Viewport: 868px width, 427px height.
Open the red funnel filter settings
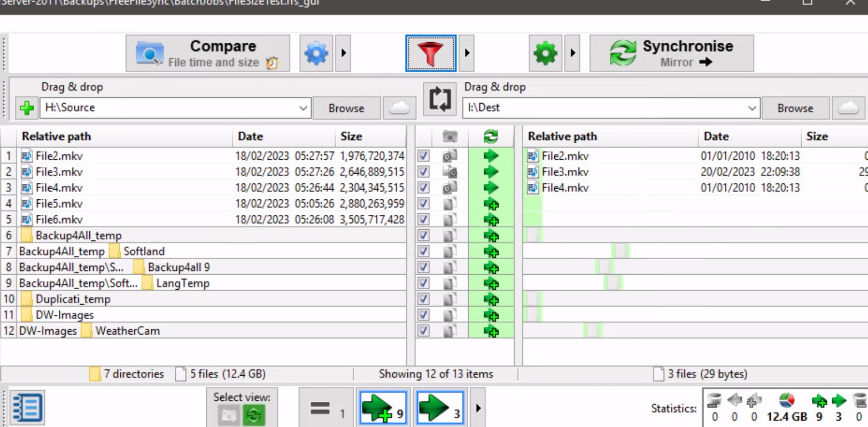tap(431, 53)
